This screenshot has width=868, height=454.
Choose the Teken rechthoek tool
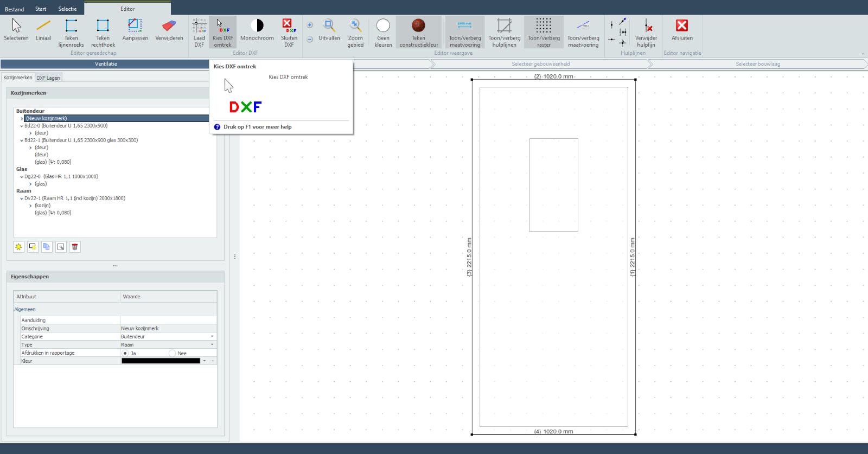point(103,33)
